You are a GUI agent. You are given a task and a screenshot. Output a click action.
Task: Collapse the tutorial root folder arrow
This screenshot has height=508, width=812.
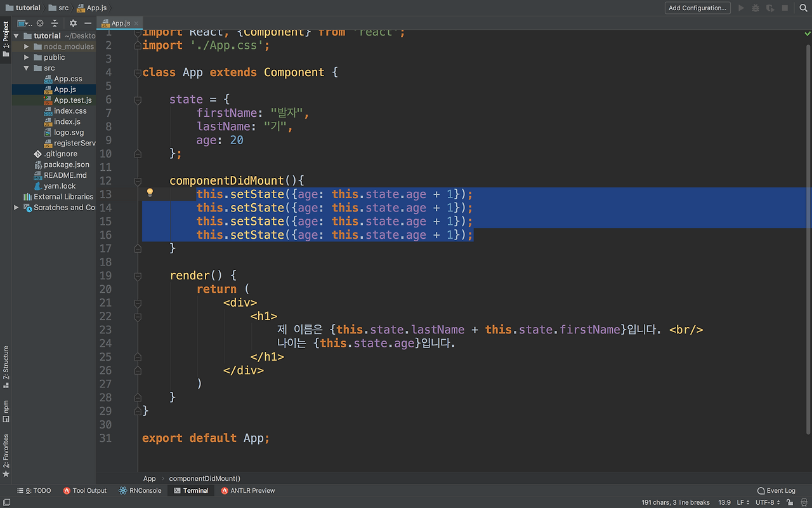coord(16,36)
